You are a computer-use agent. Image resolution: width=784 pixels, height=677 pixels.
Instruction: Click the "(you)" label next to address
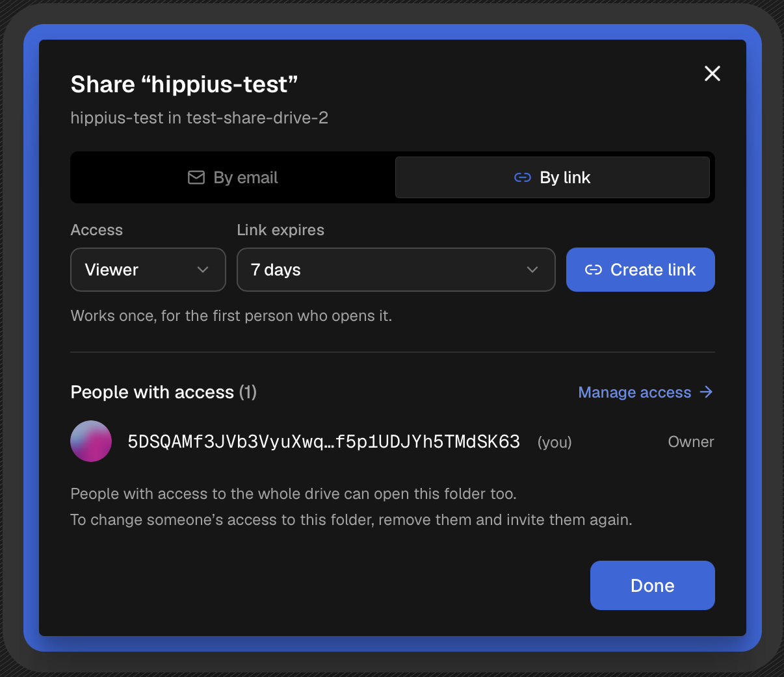pos(555,442)
